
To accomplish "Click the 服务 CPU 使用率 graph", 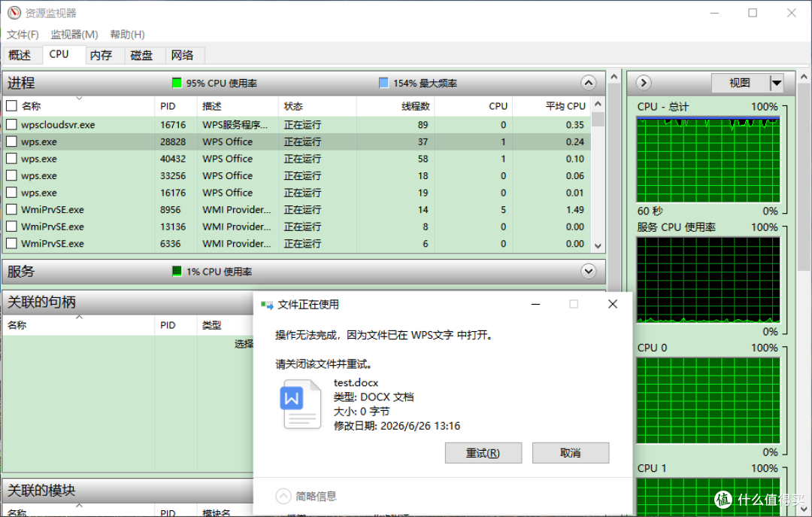I will 708,280.
